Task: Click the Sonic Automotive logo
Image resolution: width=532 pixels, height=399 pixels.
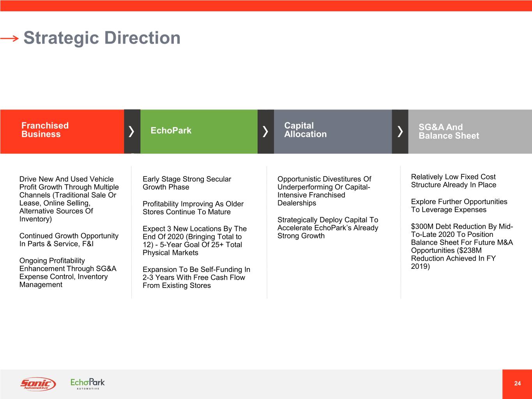Action: [x=38, y=384]
